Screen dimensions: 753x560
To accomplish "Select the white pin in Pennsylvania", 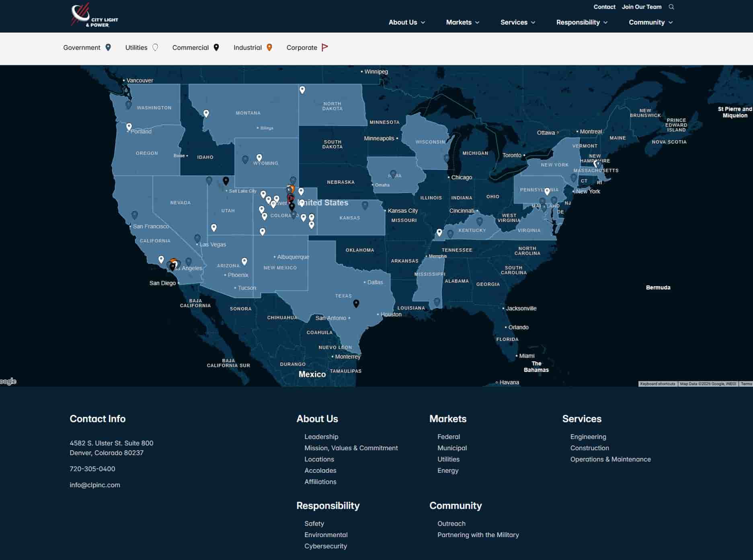I will (x=547, y=191).
